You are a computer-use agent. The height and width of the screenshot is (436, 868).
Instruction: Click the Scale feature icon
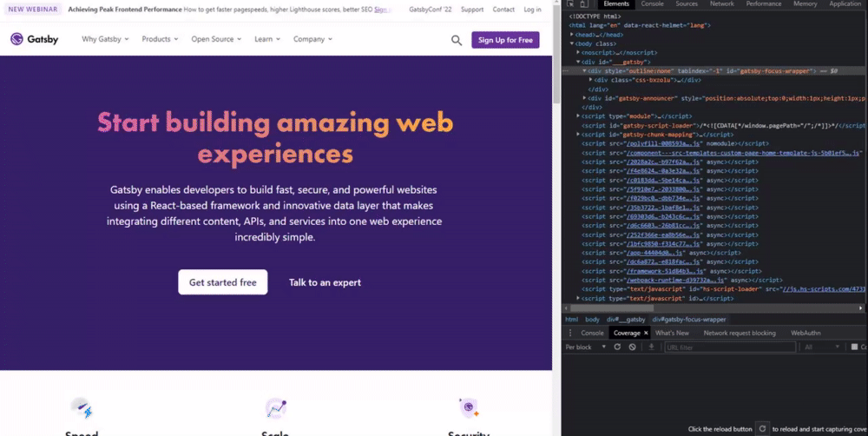click(275, 408)
